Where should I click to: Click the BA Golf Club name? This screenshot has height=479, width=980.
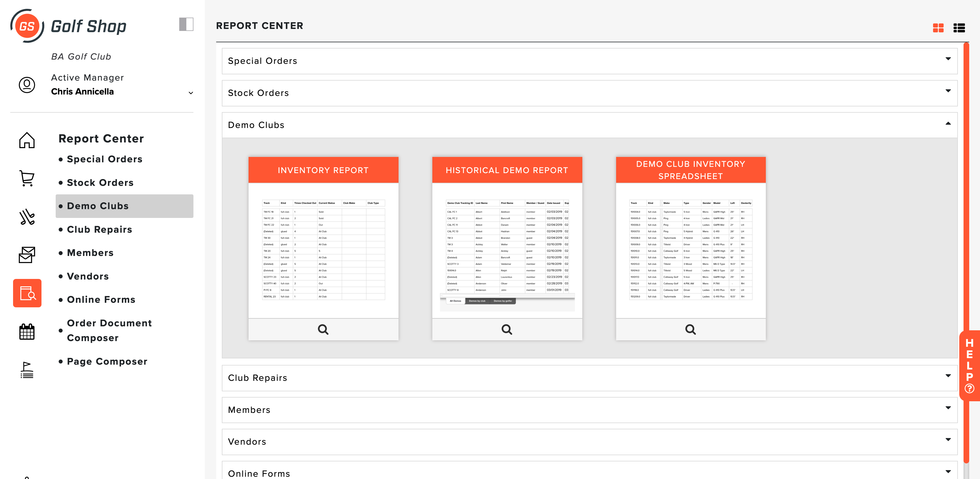pyautogui.click(x=81, y=57)
